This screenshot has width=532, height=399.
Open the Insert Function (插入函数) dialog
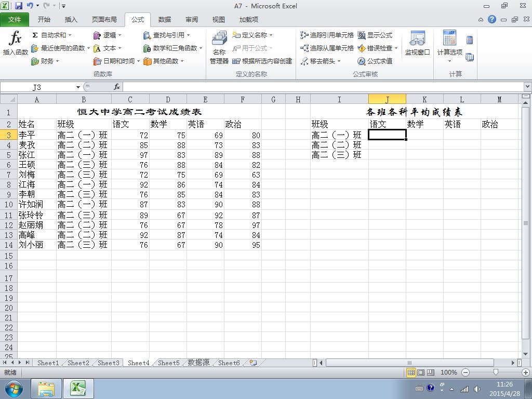(x=15, y=43)
